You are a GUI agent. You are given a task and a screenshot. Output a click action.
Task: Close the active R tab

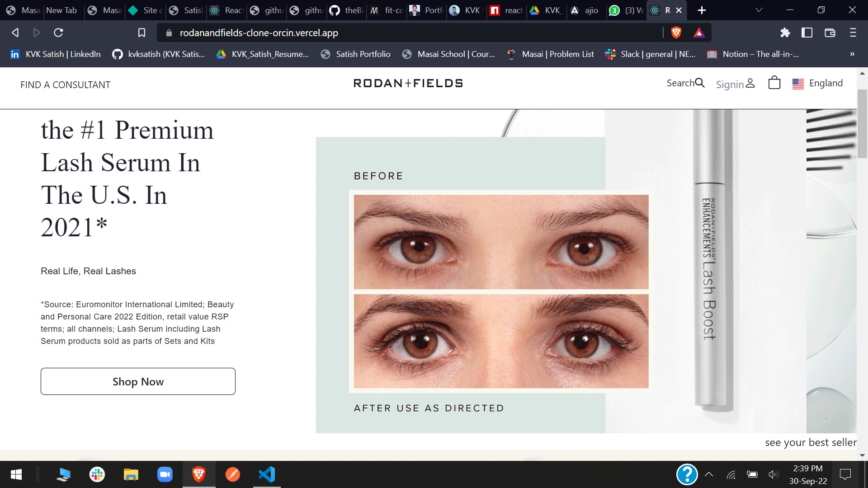coord(679,10)
